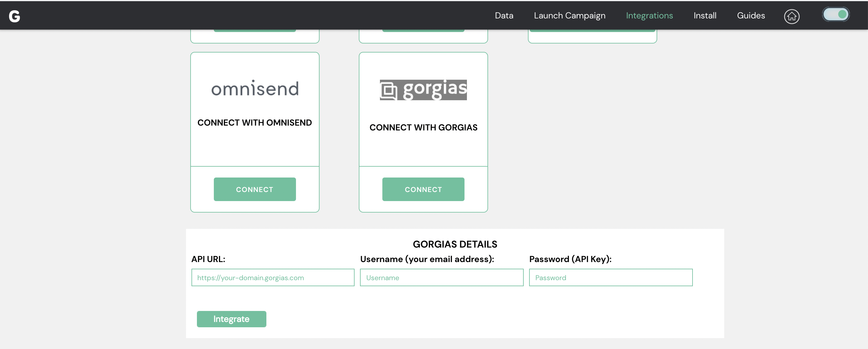
Task: Toggle the green switch in header
Action: (836, 14)
